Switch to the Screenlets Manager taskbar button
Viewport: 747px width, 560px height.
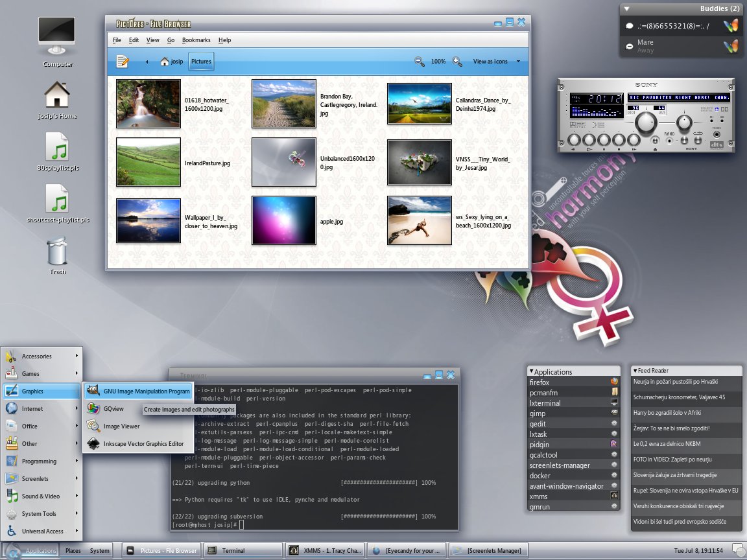click(489, 550)
